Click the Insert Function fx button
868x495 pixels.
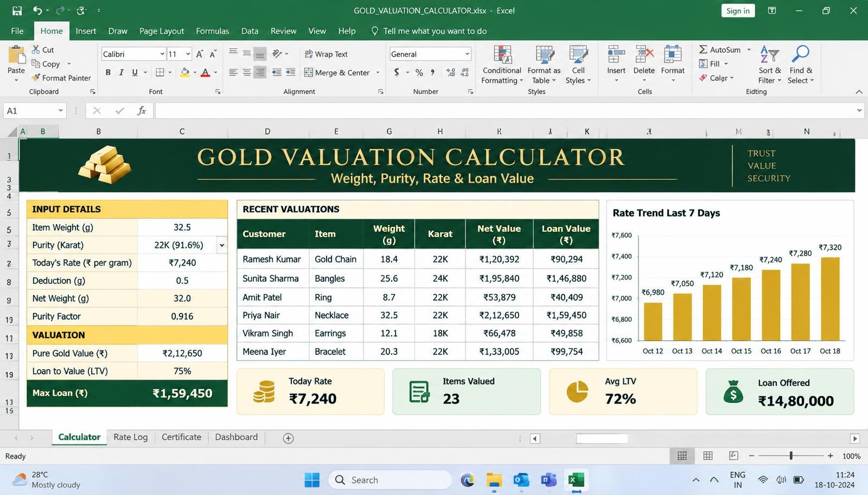click(x=142, y=111)
